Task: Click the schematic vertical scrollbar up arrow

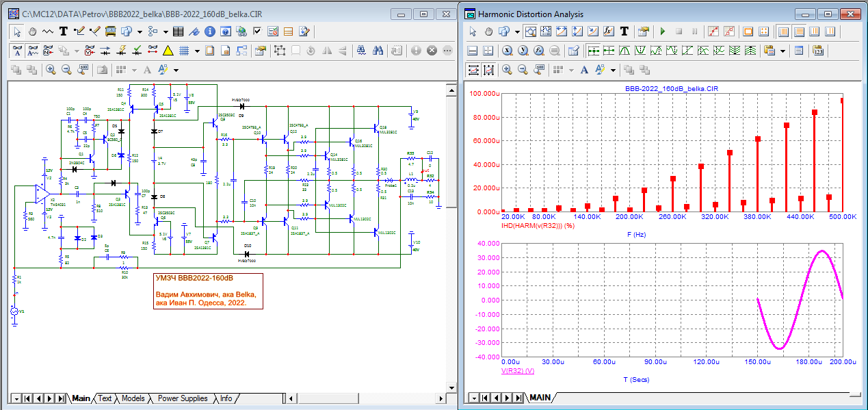Action: (450, 90)
